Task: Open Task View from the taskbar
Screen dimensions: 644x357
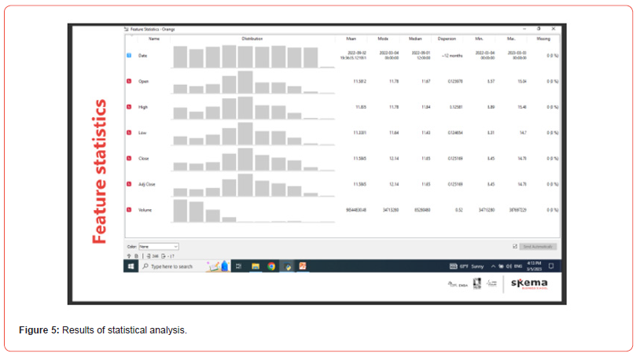Action: point(238,267)
